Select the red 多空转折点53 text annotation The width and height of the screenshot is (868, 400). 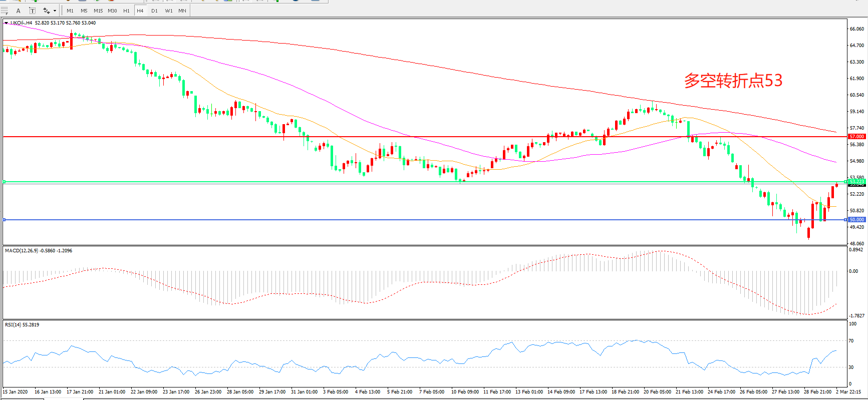[x=733, y=81]
